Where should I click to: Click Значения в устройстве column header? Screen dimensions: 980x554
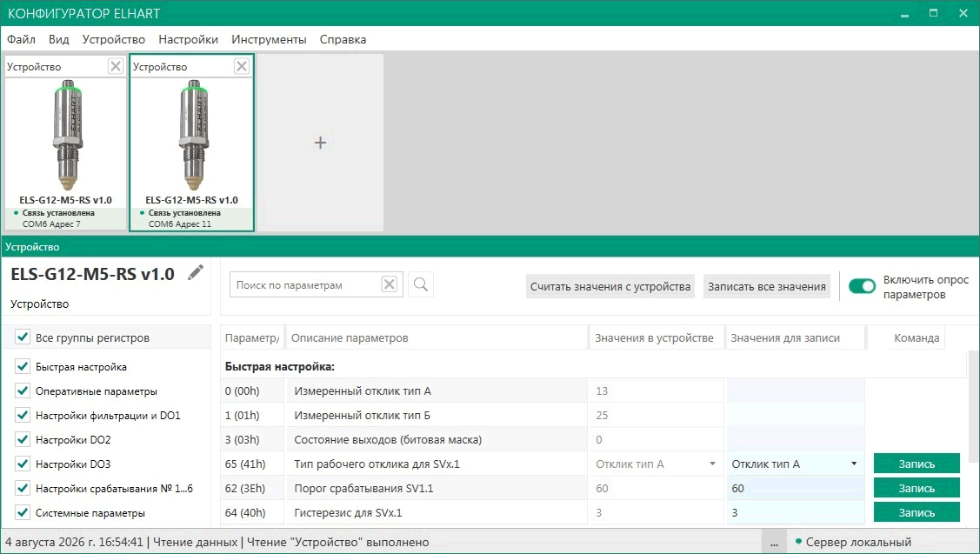tap(657, 337)
